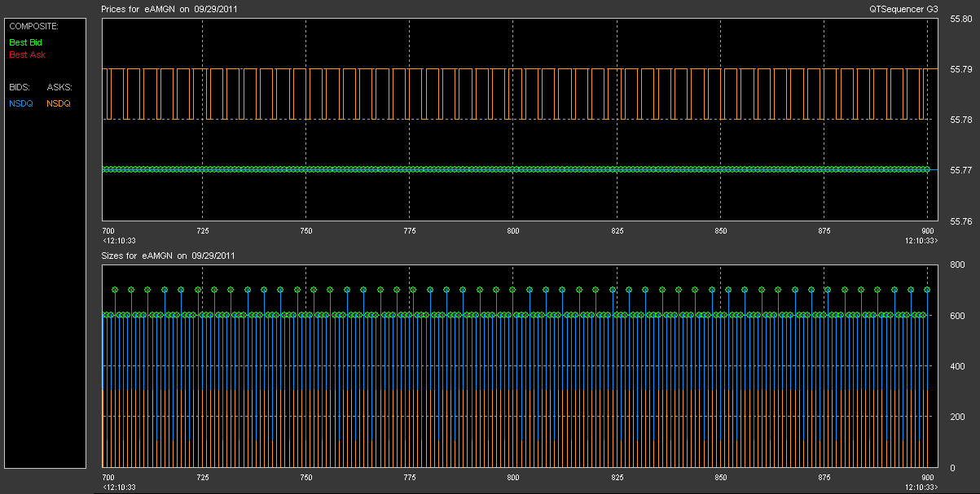Click the 850 tick label under Prices chart

click(720, 231)
